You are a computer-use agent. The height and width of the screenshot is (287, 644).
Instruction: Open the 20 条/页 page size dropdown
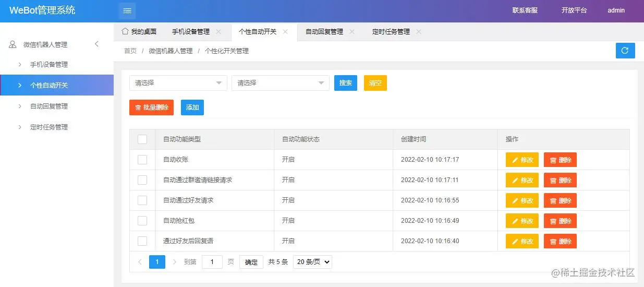[x=312, y=262]
